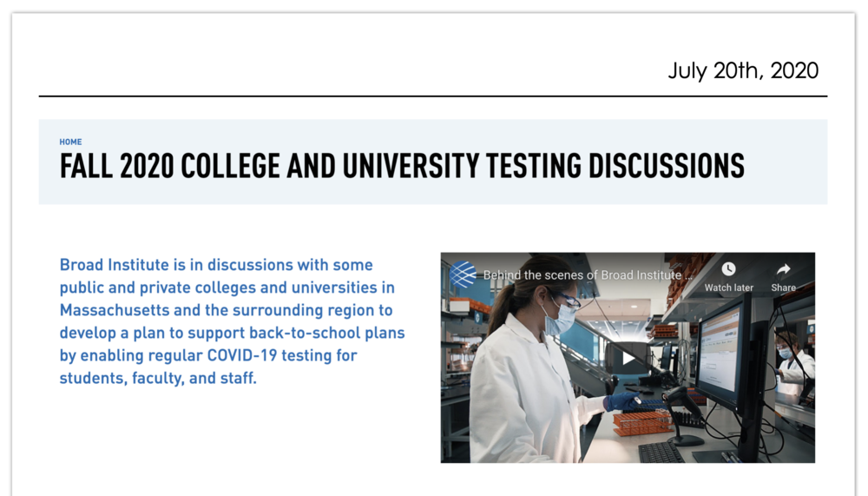Go to the HOME breadcrumb link
The width and height of the screenshot is (868, 496).
point(70,142)
